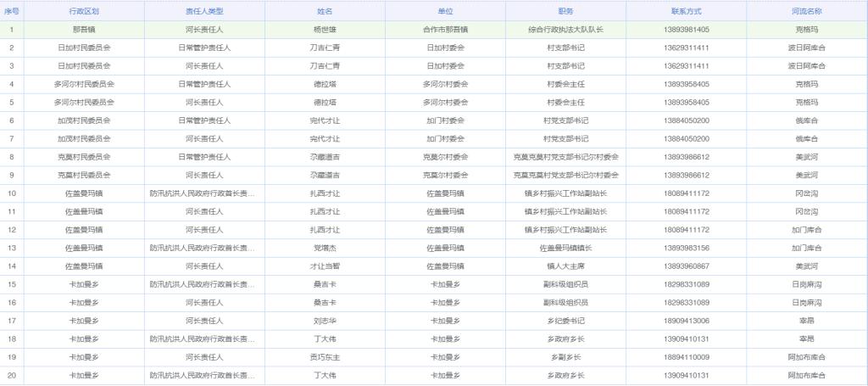Click phone 13893986612 in row 8
The width and height of the screenshot is (868, 386).
coord(686,157)
